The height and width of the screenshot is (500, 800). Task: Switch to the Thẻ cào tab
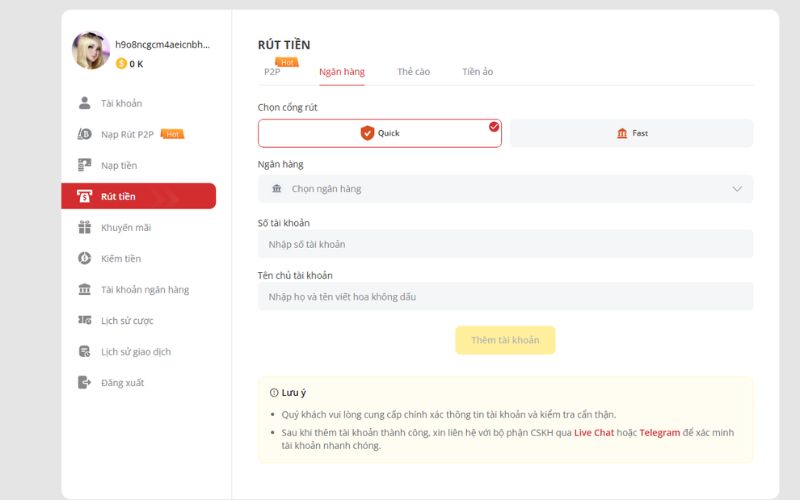413,72
